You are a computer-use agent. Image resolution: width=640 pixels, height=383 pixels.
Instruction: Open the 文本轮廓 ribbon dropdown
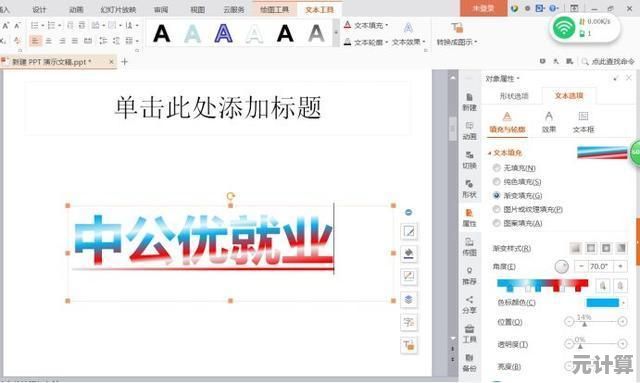coord(366,42)
